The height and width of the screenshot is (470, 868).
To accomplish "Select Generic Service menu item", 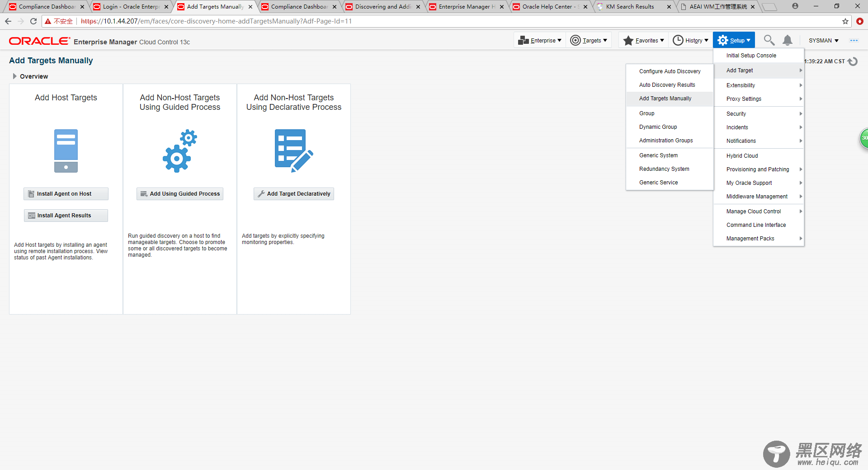I will tap(670, 183).
